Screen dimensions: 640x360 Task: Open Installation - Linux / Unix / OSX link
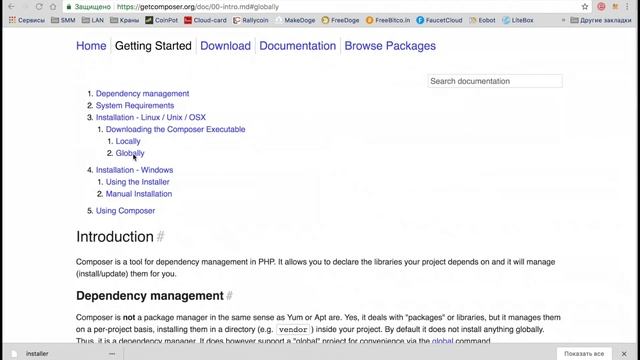click(151, 117)
